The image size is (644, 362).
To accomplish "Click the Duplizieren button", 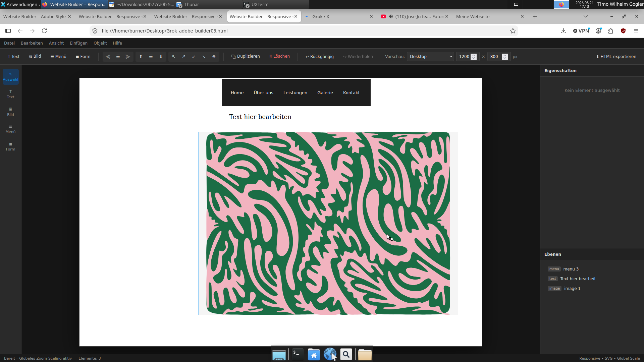I will pos(246,56).
